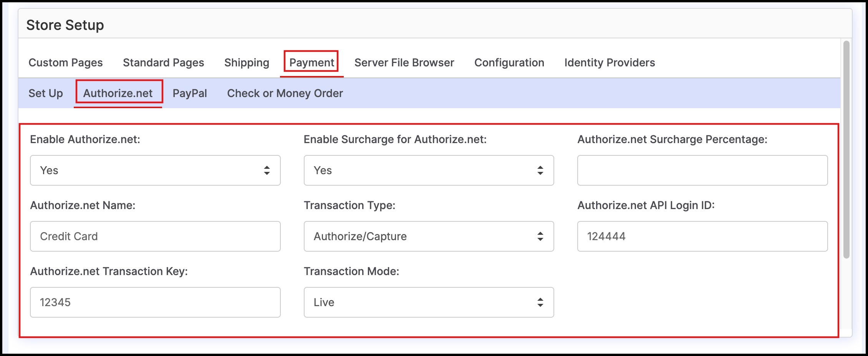Click the Authorize.net Surcharge Percentage label

(x=672, y=139)
